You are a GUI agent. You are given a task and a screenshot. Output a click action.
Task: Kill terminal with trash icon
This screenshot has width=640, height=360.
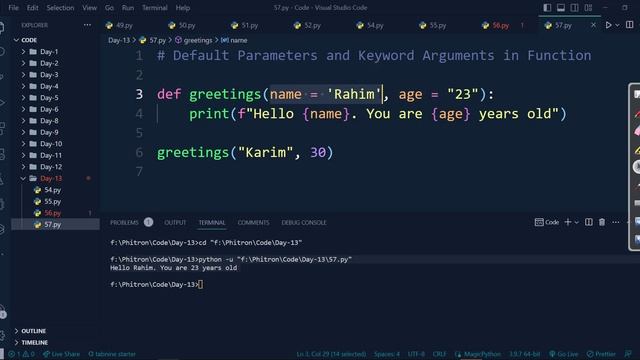(x=602, y=222)
